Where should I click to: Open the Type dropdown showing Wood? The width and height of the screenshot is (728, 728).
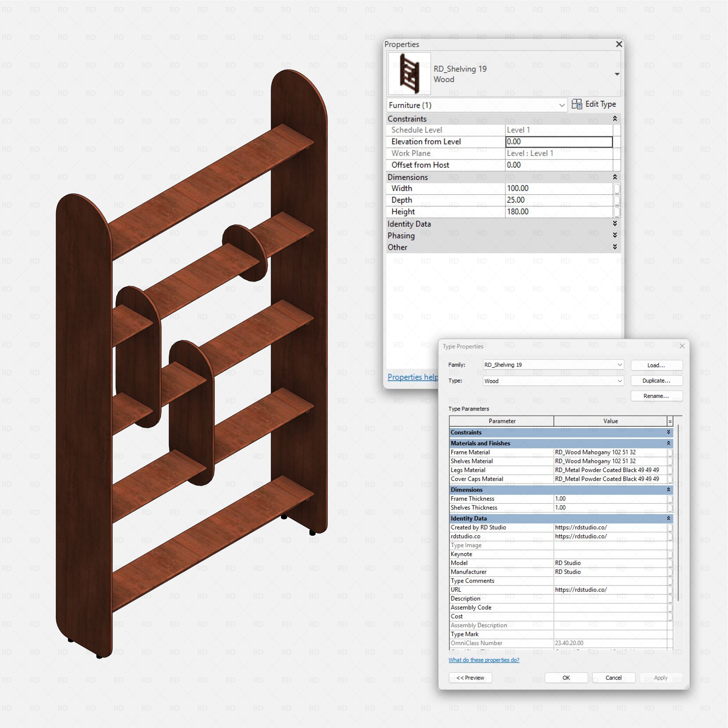[554, 381]
